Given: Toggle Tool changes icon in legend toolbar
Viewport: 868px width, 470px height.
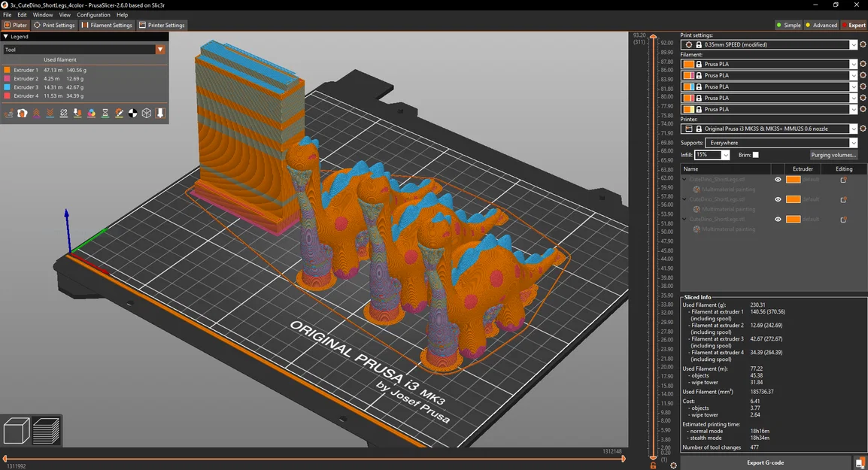Looking at the screenshot, I should point(77,113).
